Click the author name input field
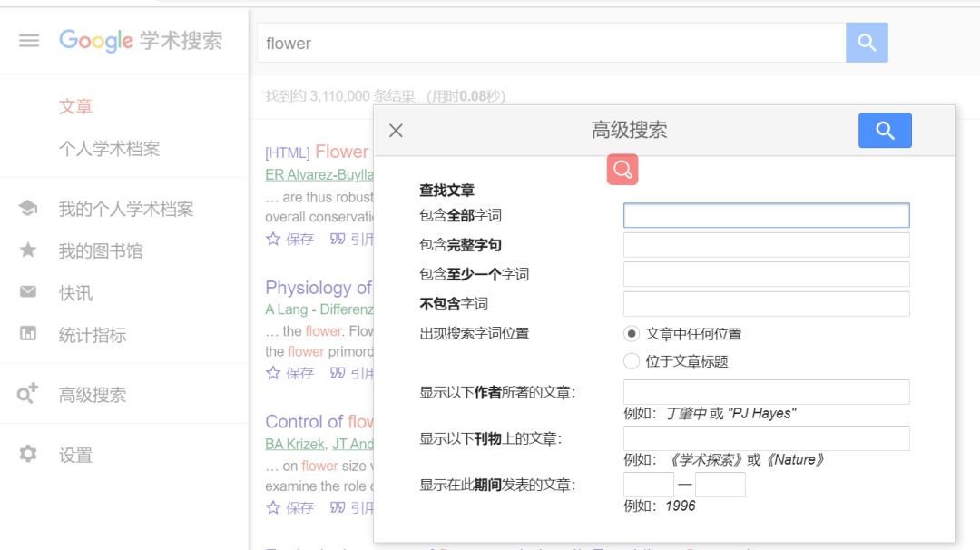The height and width of the screenshot is (550, 980). [766, 392]
